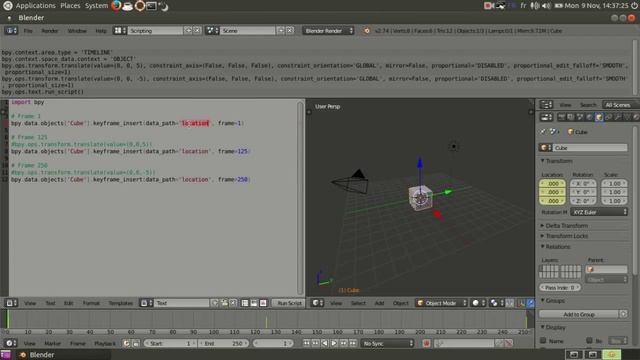The image size is (640, 360).
Task: Toggle use preview range in timeline
Action: click(127, 343)
